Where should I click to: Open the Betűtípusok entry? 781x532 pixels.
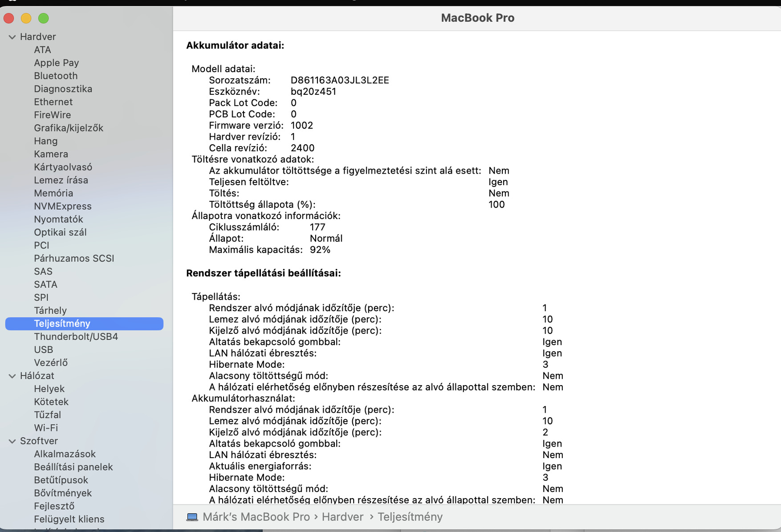pos(61,480)
